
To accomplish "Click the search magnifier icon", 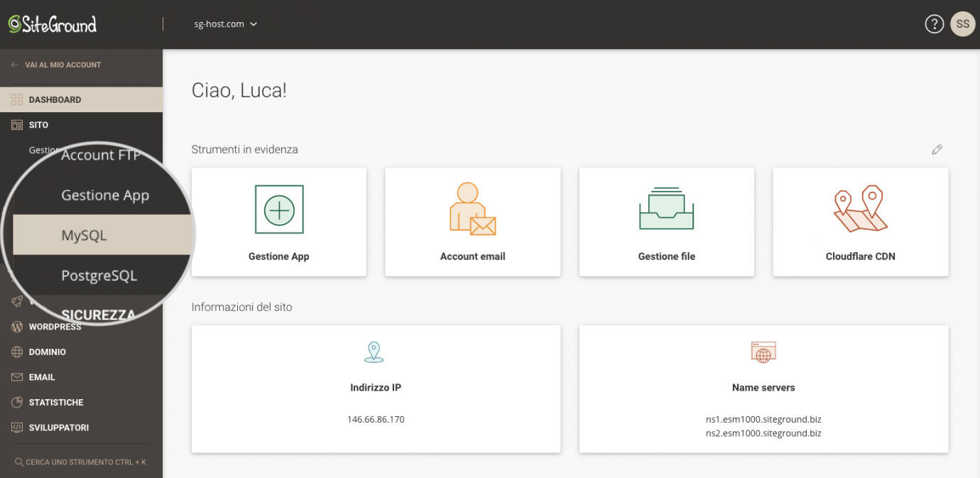I will coord(19,462).
